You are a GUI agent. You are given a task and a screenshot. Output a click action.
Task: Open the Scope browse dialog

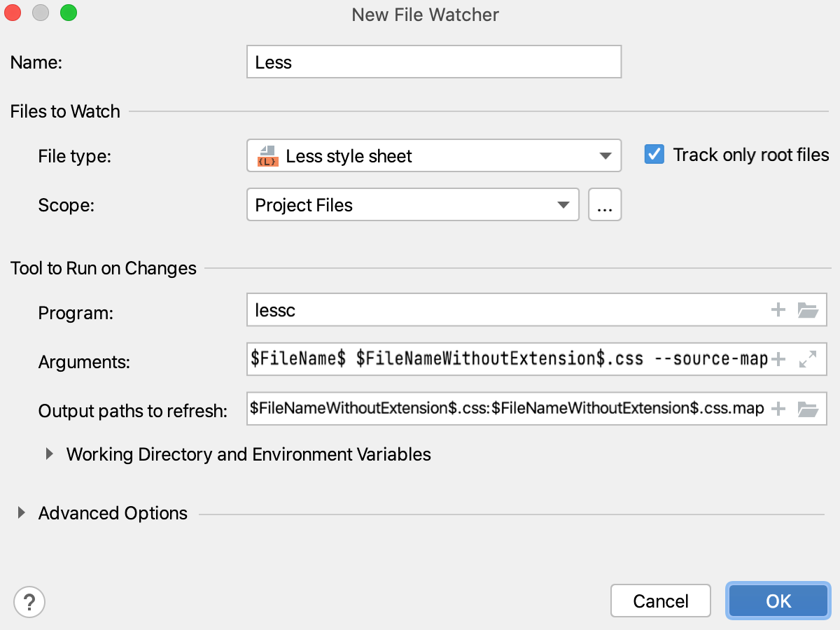(x=605, y=204)
